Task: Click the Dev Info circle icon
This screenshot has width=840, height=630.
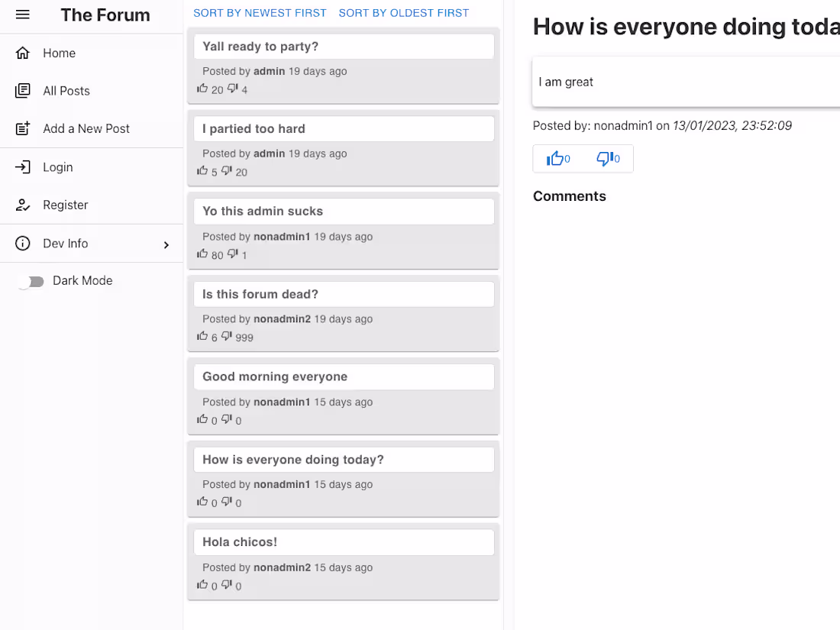Action: click(x=23, y=244)
